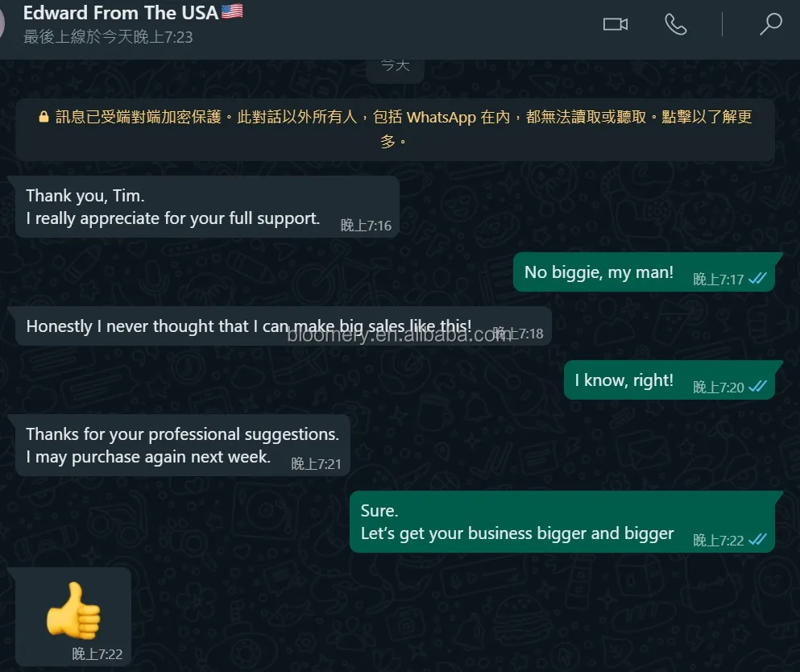Select 'Honestly I never thought' message
Viewport: 800px width, 672px height.
pyautogui.click(x=284, y=326)
